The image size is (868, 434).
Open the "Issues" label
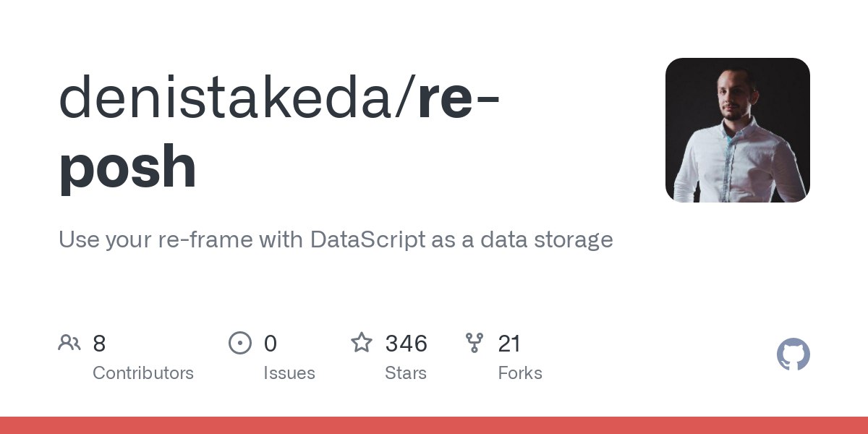289,373
